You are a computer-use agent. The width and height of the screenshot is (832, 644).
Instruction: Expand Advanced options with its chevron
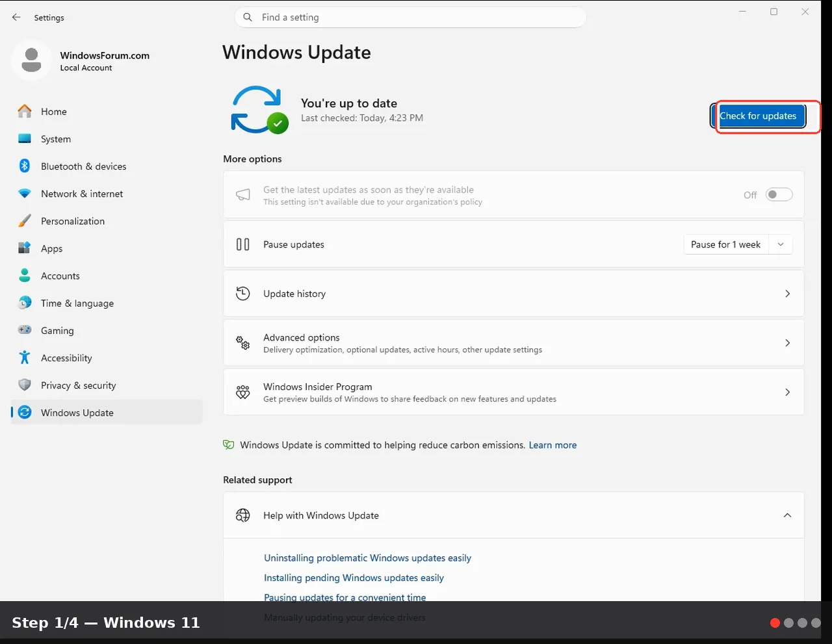pos(787,342)
